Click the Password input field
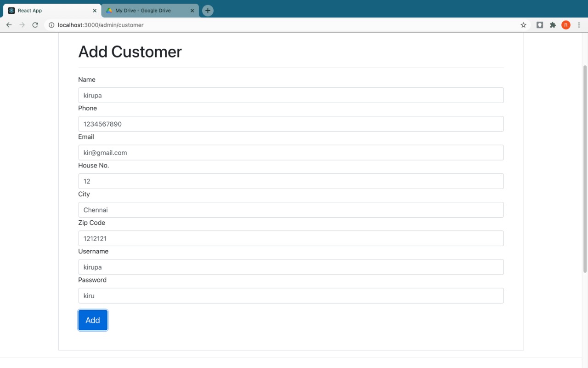 coord(291,296)
